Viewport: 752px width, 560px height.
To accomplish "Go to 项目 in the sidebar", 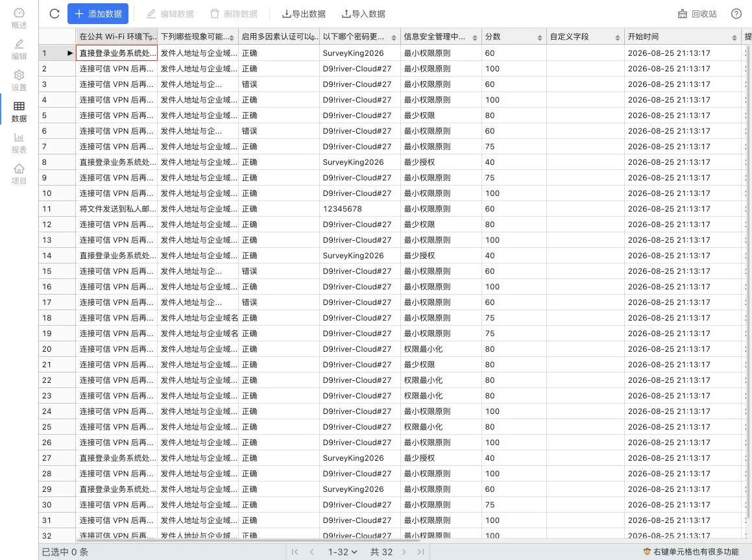I will tap(19, 174).
